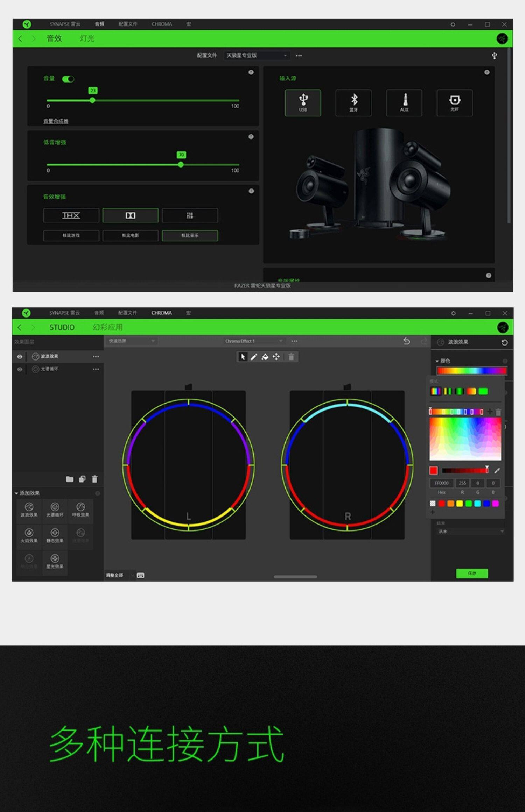
Task: Select the 杜比音乐 Dolby music preset
Action: [190, 236]
